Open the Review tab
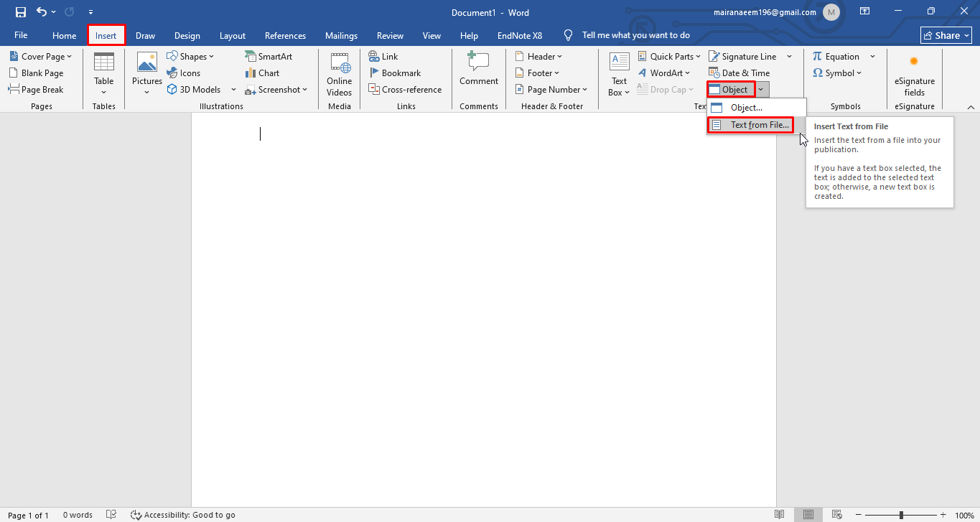Viewport: 980px width, 522px height. (391, 36)
